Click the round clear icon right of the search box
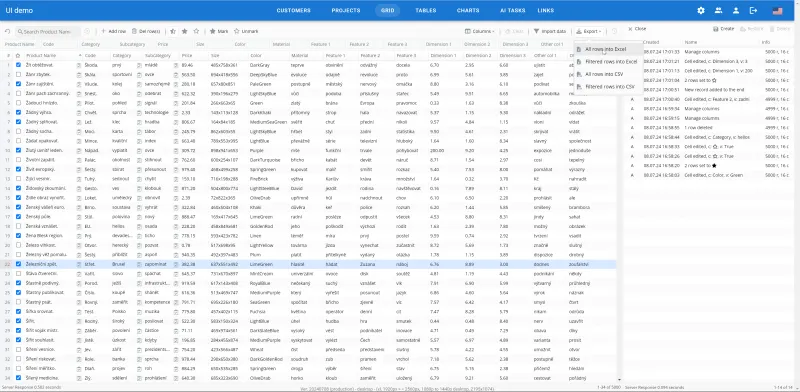This screenshot has height=392, width=800. (87, 31)
